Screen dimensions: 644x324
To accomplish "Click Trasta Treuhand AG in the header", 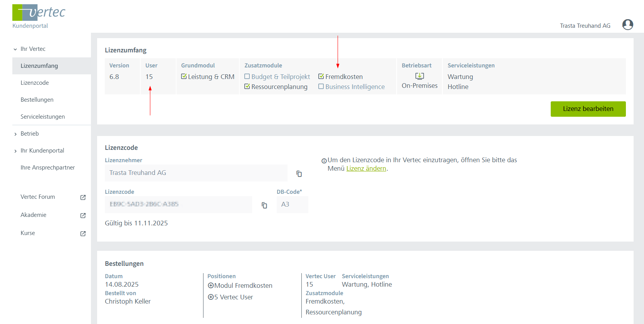I will [x=585, y=26].
